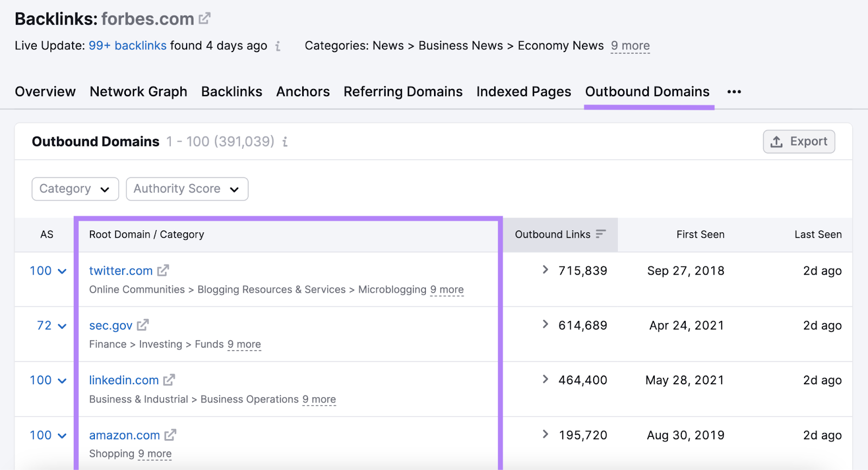The height and width of the screenshot is (470, 868).
Task: Click the Export button
Action: pyautogui.click(x=799, y=142)
